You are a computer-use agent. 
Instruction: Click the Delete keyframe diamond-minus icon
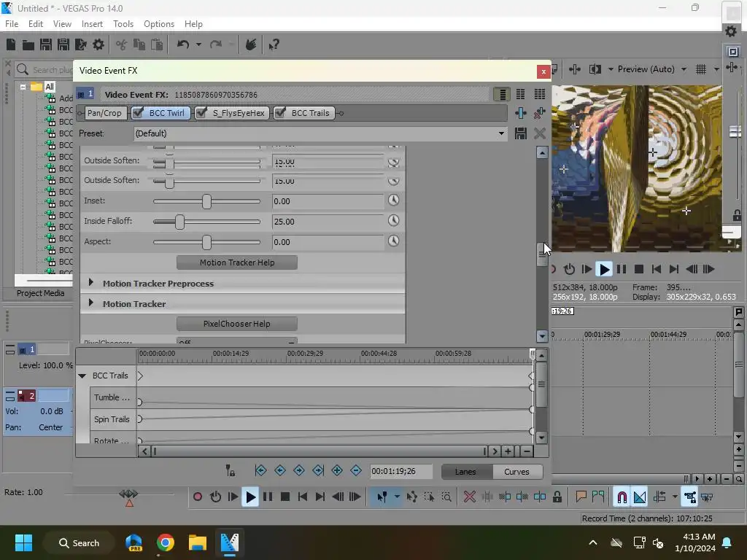(356, 470)
